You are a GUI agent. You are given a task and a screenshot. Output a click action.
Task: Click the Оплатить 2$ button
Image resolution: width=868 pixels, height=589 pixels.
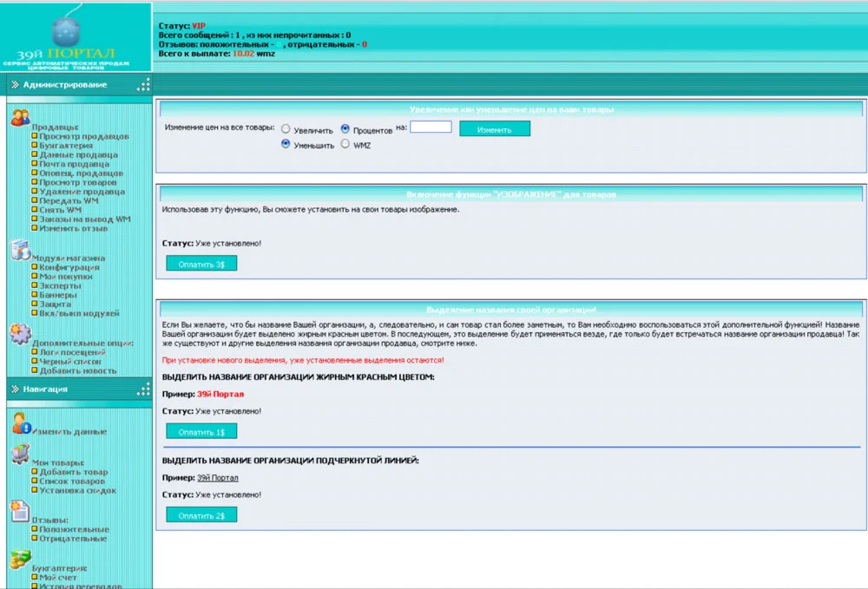pos(201,514)
